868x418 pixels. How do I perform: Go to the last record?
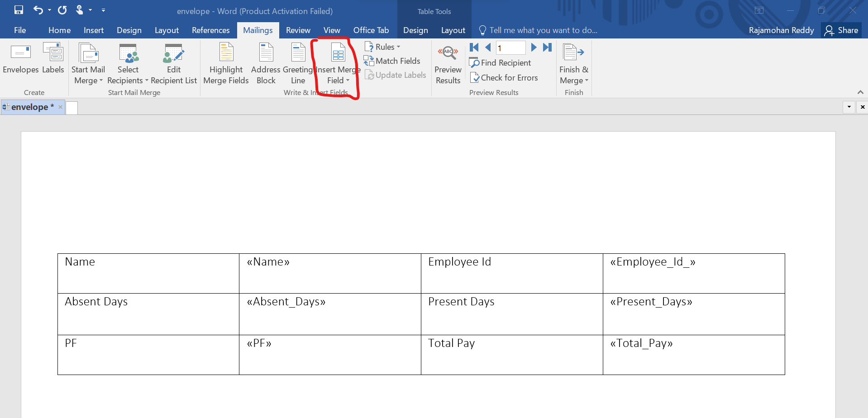[547, 47]
